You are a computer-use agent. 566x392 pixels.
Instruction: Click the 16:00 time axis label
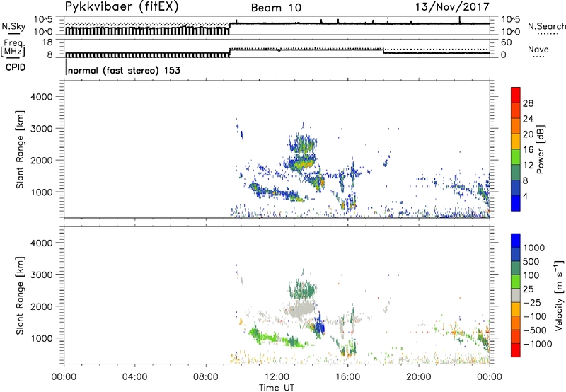click(x=347, y=377)
